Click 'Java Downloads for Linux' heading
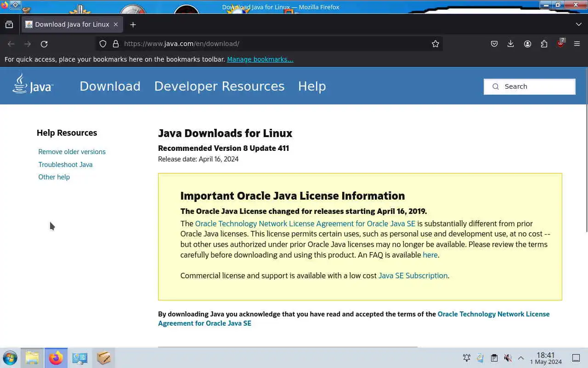 click(x=225, y=133)
